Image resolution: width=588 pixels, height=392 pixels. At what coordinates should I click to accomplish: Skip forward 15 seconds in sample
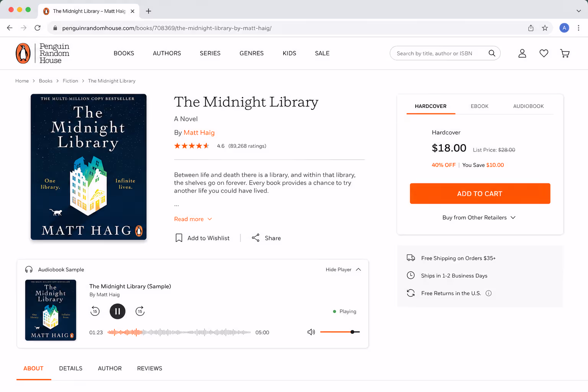click(140, 311)
